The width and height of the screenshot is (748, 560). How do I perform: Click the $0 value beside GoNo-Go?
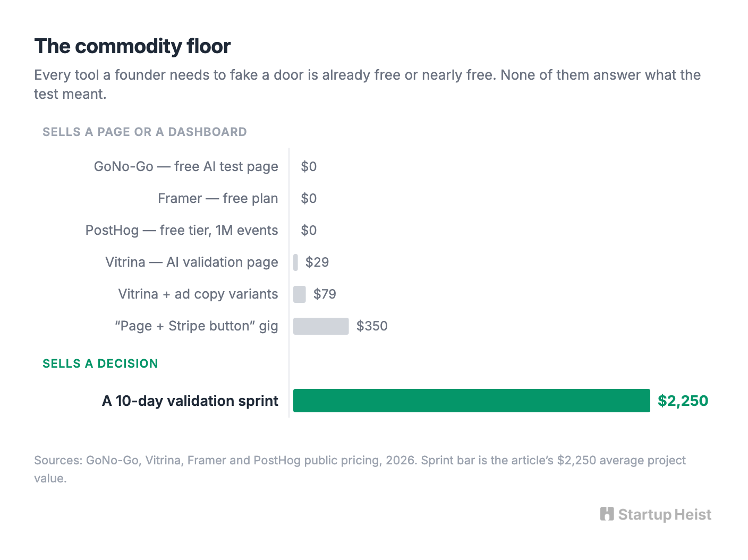[309, 167]
